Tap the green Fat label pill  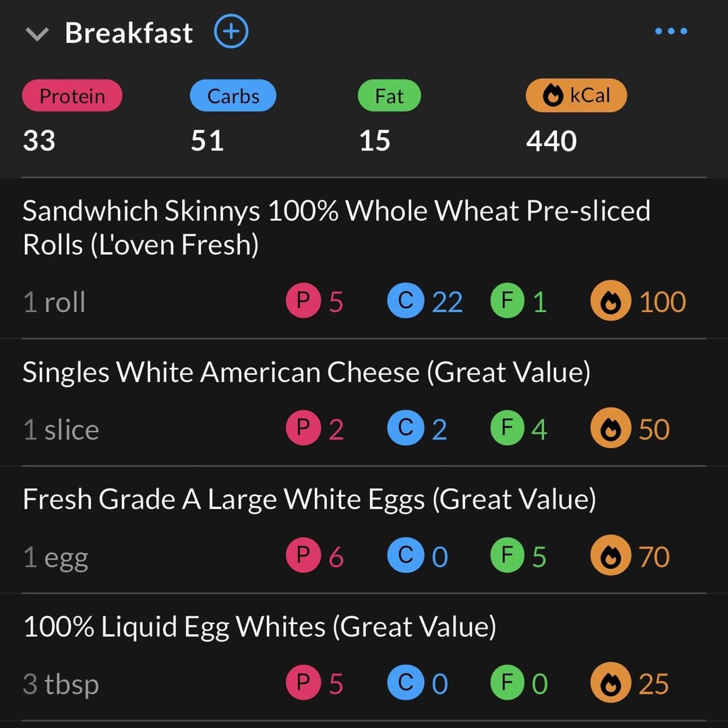point(389,96)
